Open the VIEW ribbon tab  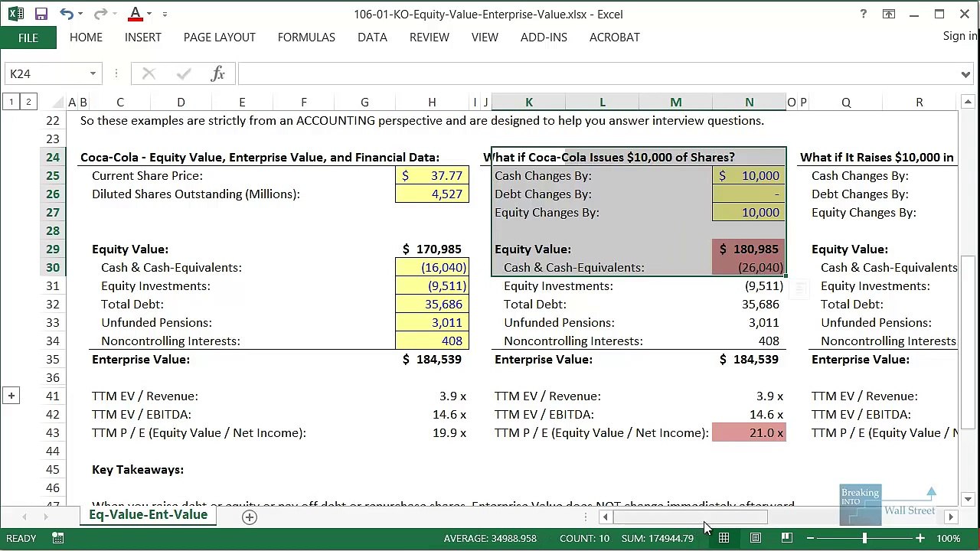(x=485, y=37)
